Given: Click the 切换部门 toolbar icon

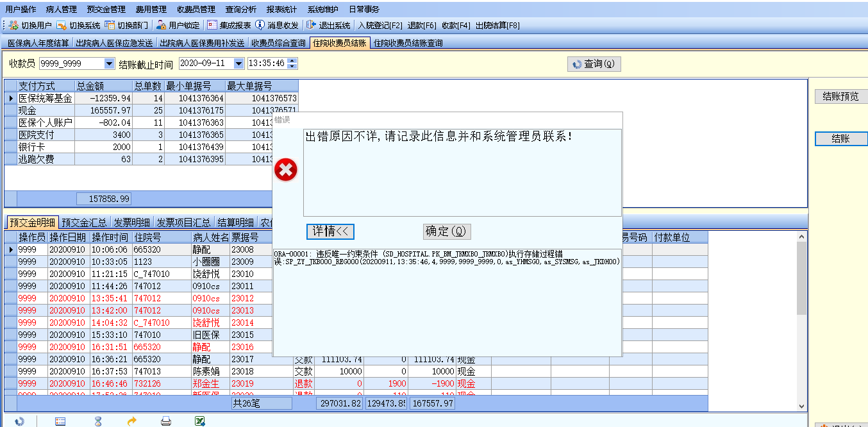Looking at the screenshot, I should pyautogui.click(x=110, y=26).
